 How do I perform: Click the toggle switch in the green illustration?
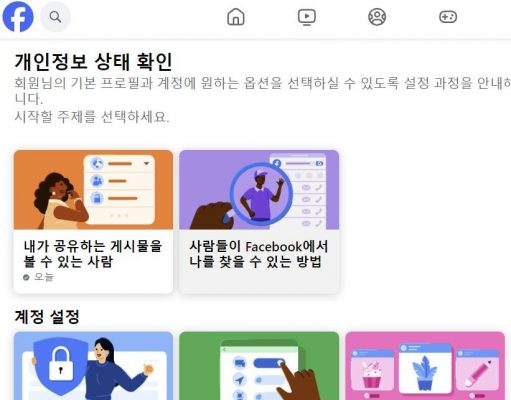(269, 363)
